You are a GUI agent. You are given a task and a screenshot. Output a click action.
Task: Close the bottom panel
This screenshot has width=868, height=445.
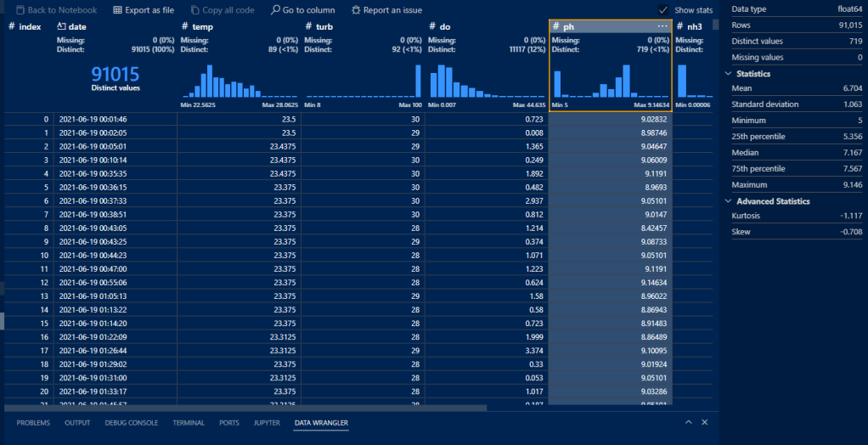tap(705, 422)
